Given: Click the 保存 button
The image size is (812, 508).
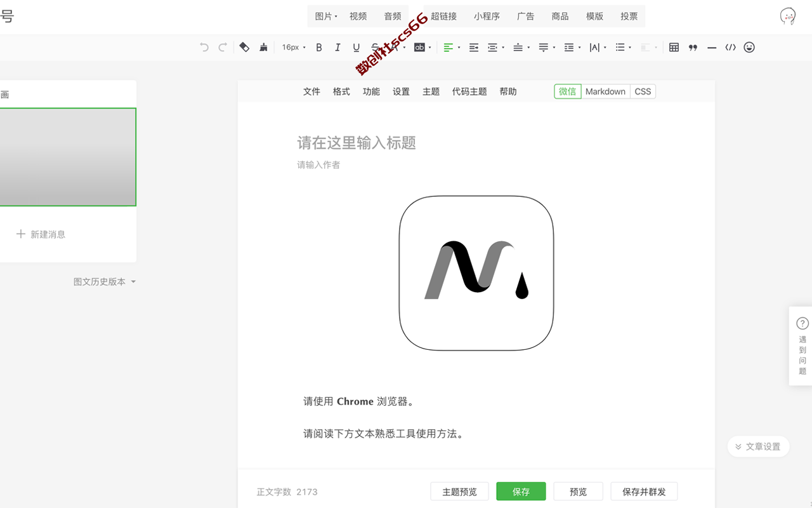Looking at the screenshot, I should coord(521,491).
